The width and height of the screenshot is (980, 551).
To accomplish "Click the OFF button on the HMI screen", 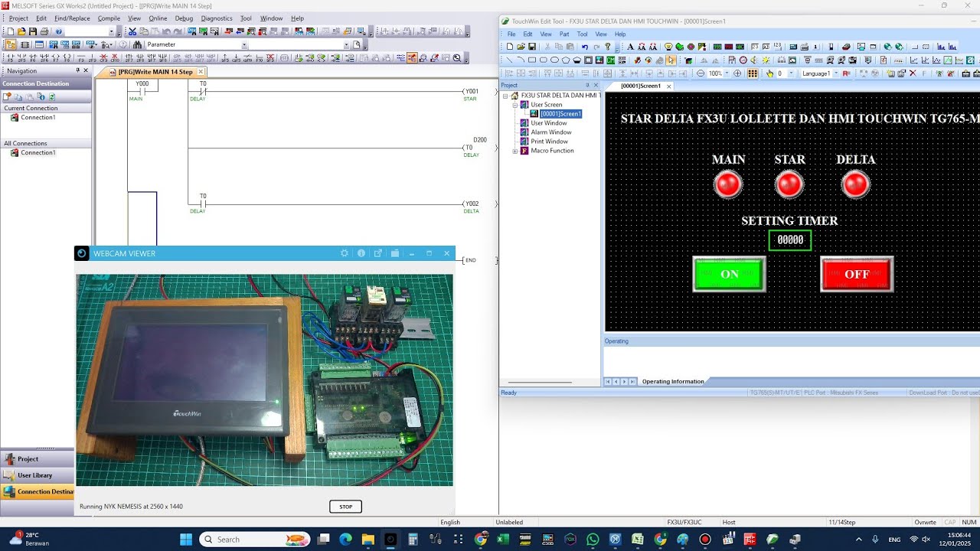I will coord(857,274).
